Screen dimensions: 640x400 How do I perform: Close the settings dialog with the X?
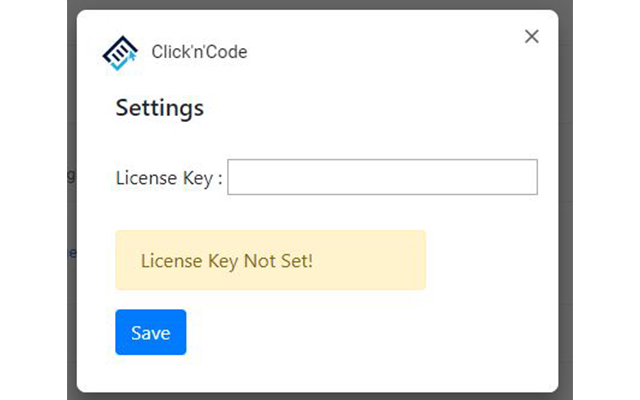532,37
